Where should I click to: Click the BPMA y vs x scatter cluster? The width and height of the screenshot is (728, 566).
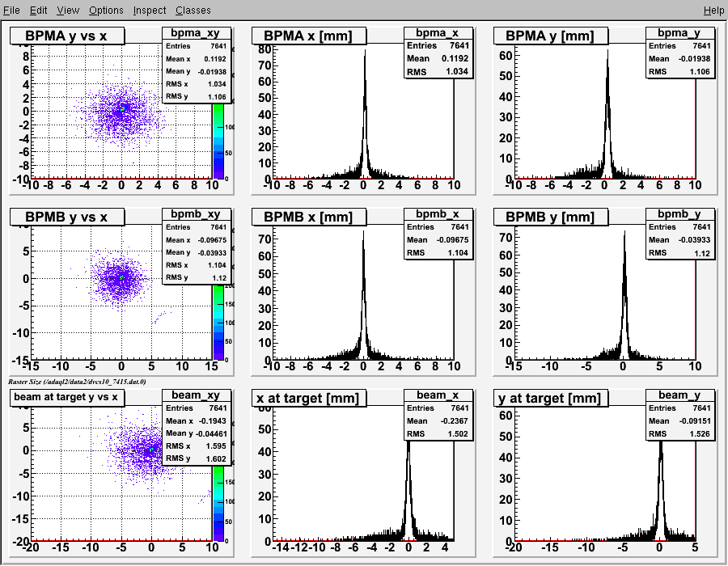pyautogui.click(x=121, y=111)
